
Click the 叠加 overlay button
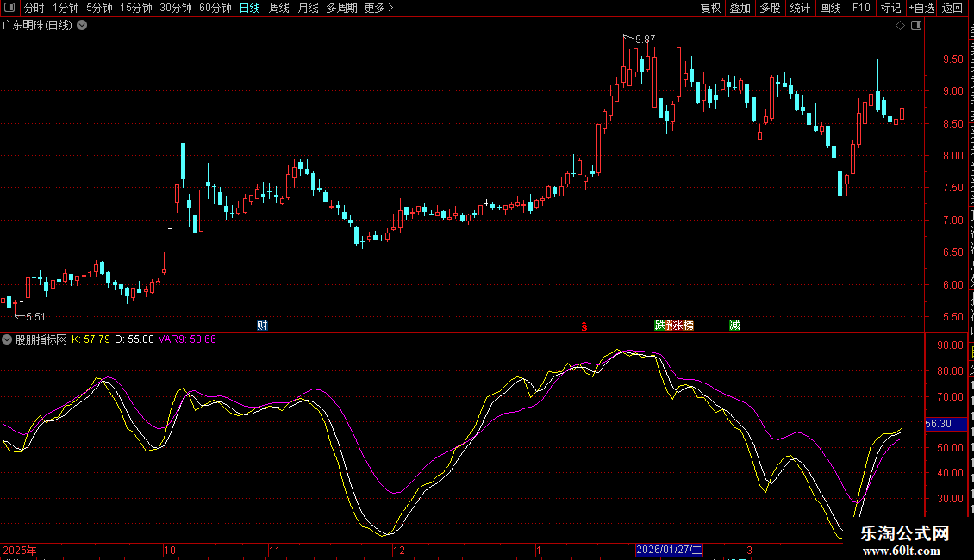point(740,8)
